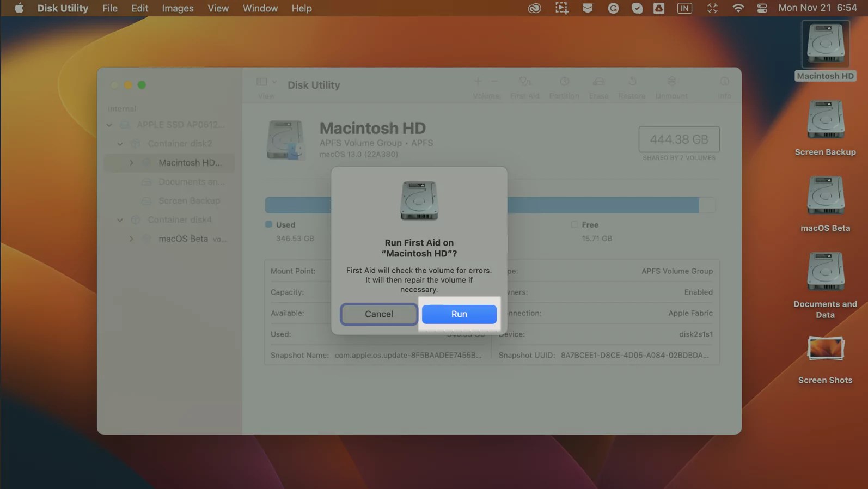Click the screenshot capture menu bar icon
Viewport: 868px width, 489px height.
tap(561, 8)
